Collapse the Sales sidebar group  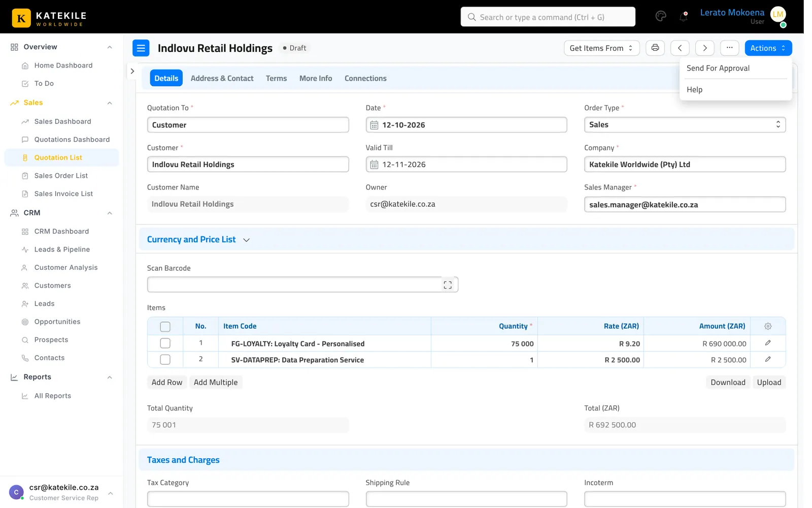110,103
